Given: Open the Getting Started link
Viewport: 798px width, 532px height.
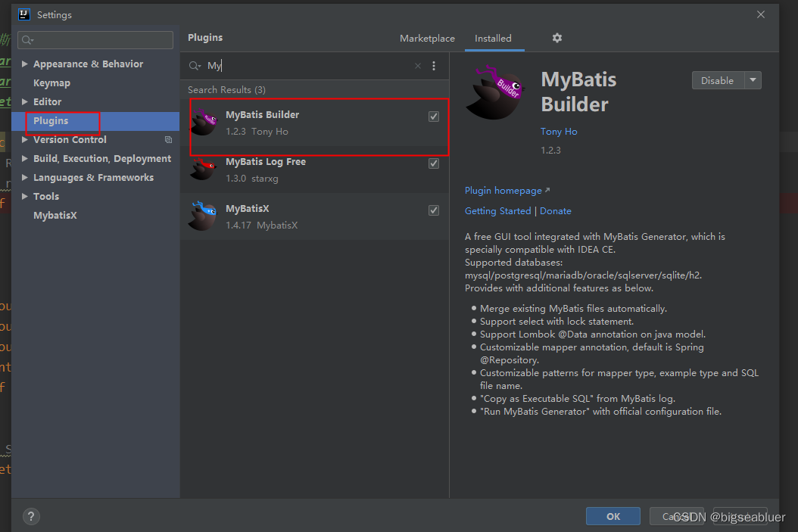Looking at the screenshot, I should (x=497, y=210).
